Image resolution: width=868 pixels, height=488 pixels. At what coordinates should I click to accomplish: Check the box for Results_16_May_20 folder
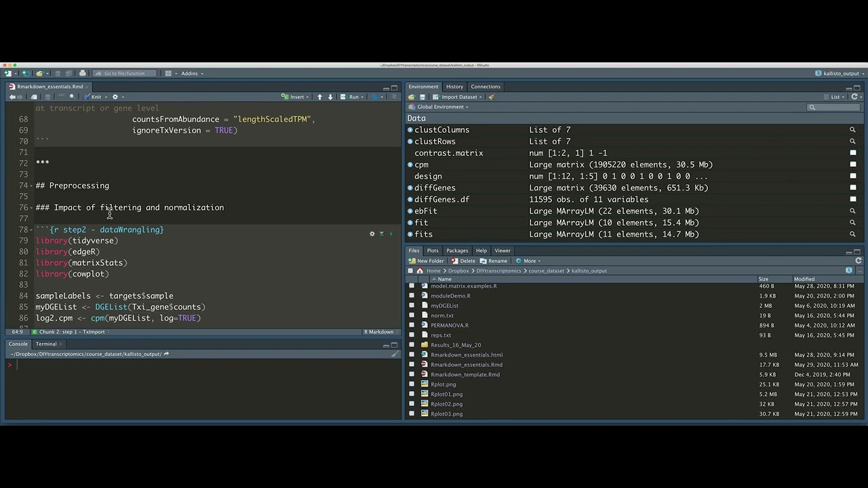coord(412,345)
